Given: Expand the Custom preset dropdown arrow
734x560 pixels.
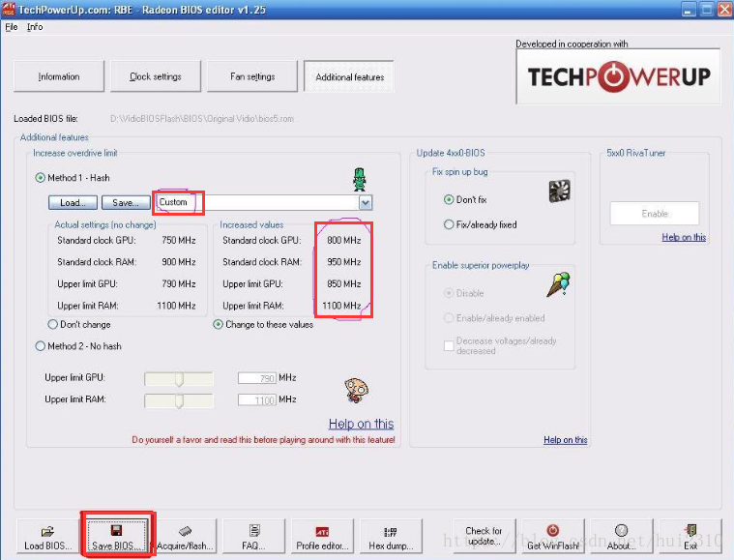Looking at the screenshot, I should pos(366,203).
